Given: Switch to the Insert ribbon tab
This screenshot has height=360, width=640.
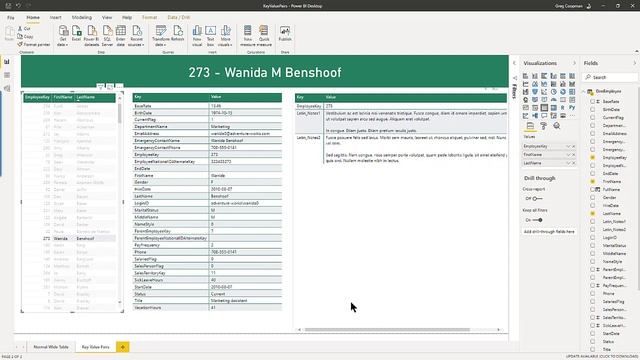Looking at the screenshot, I should [x=56, y=18].
